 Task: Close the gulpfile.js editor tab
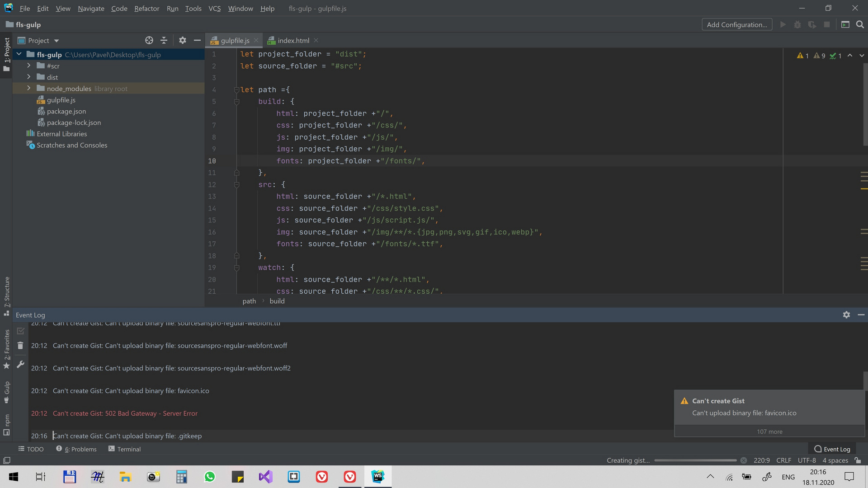pos(256,40)
